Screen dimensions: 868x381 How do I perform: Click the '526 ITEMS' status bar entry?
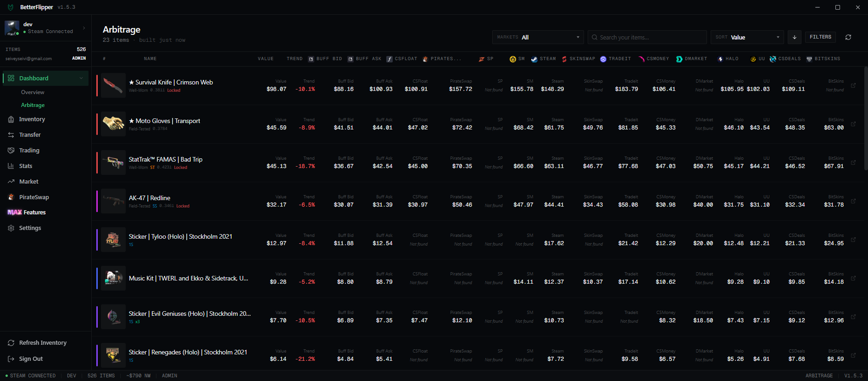coord(101,375)
